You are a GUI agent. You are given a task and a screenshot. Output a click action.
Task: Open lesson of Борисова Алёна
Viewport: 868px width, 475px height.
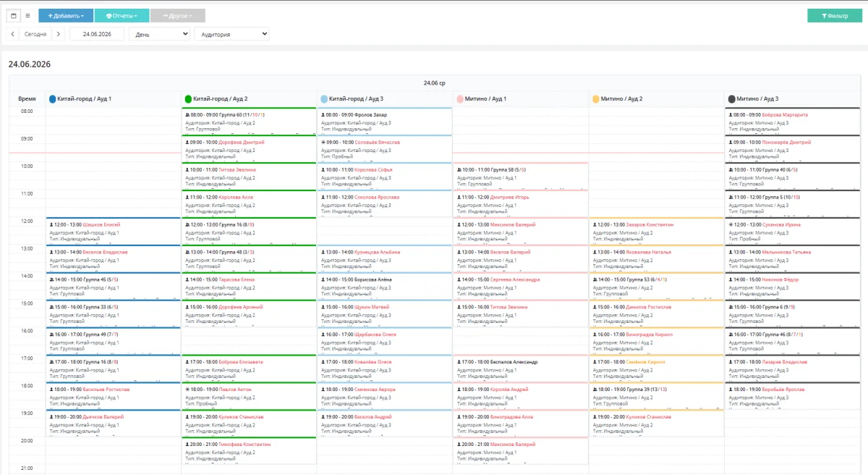pos(385,286)
